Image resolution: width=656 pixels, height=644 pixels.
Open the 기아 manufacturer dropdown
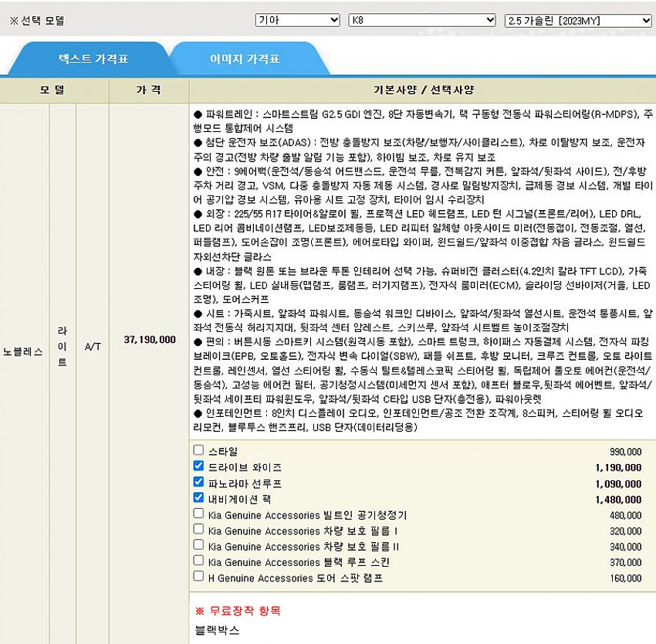click(x=297, y=20)
